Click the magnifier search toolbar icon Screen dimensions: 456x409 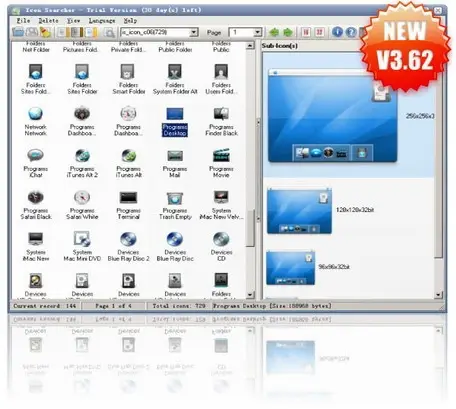[x=109, y=32]
